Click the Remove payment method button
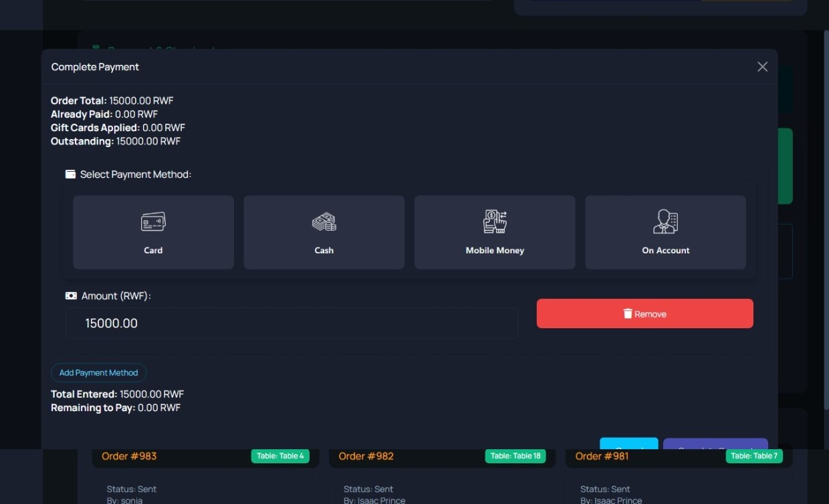Screen dimensions: 829x504 (x=644, y=313)
